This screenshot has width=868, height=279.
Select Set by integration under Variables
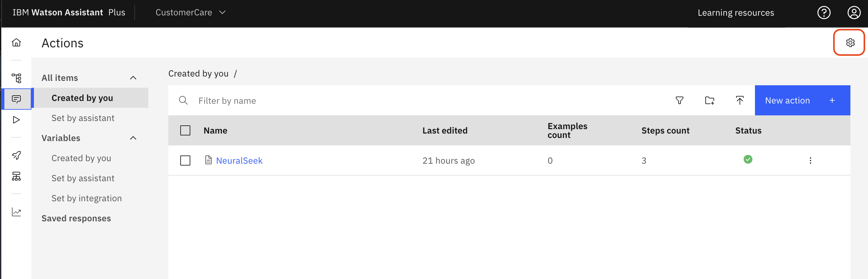pyautogui.click(x=87, y=198)
